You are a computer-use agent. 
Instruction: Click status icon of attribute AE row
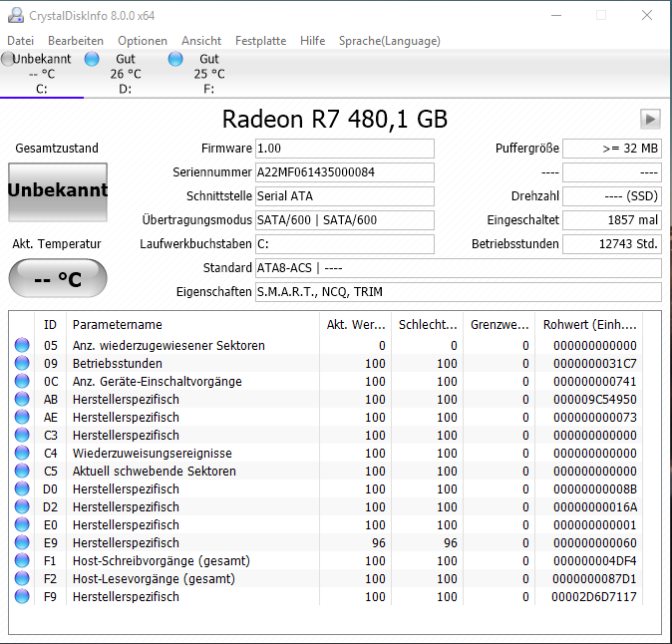pos(22,418)
